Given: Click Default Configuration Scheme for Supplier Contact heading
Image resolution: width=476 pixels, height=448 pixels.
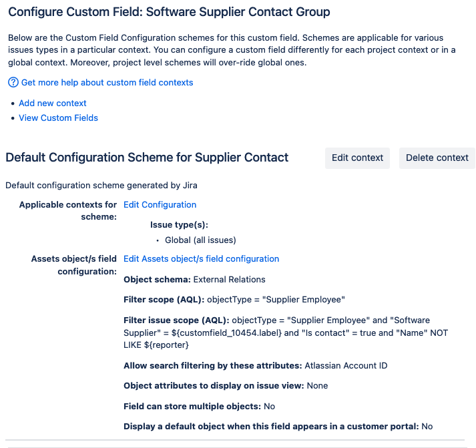Looking at the screenshot, I should click(x=147, y=158).
